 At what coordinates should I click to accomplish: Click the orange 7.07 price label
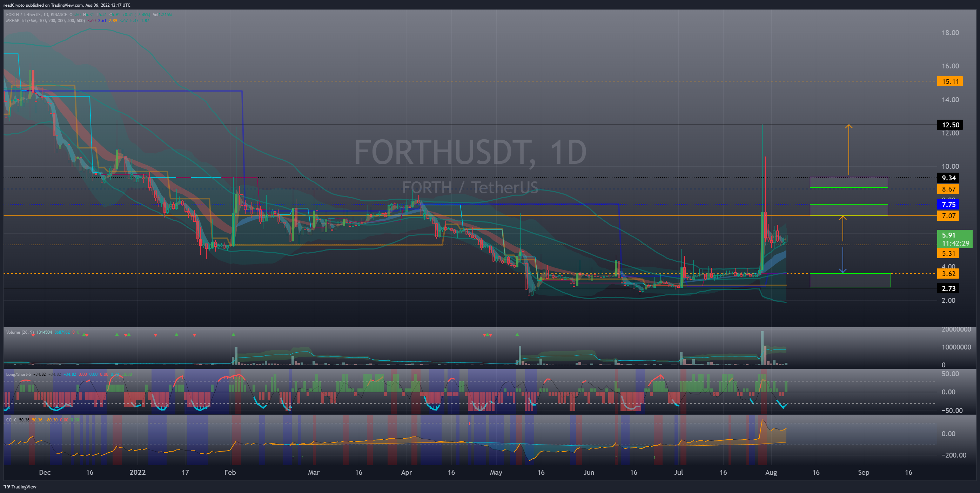[948, 216]
